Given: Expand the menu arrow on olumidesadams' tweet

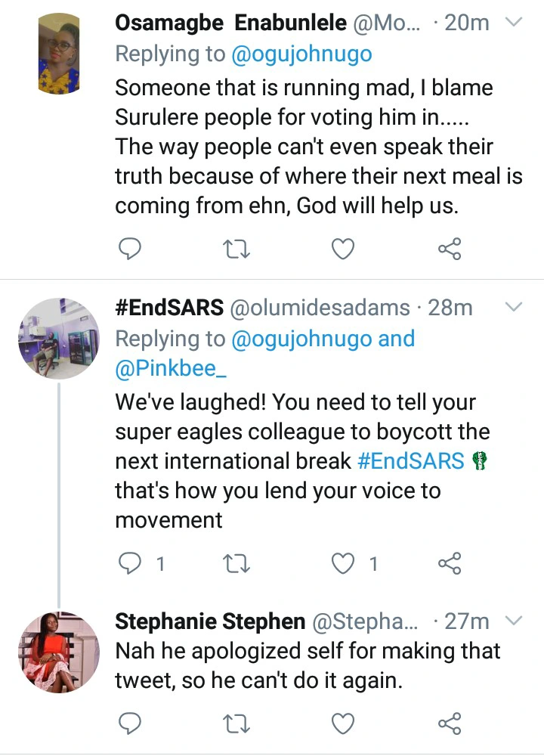Looking at the screenshot, I should (x=513, y=308).
